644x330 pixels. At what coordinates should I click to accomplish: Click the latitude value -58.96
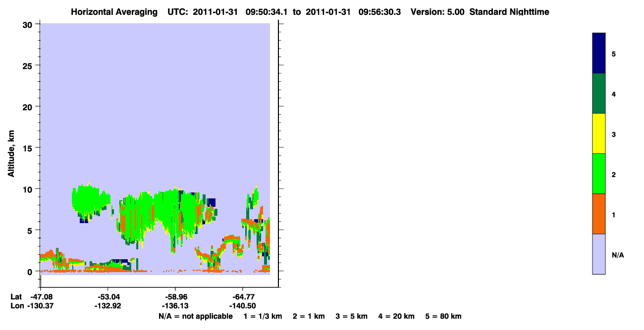tap(174, 297)
